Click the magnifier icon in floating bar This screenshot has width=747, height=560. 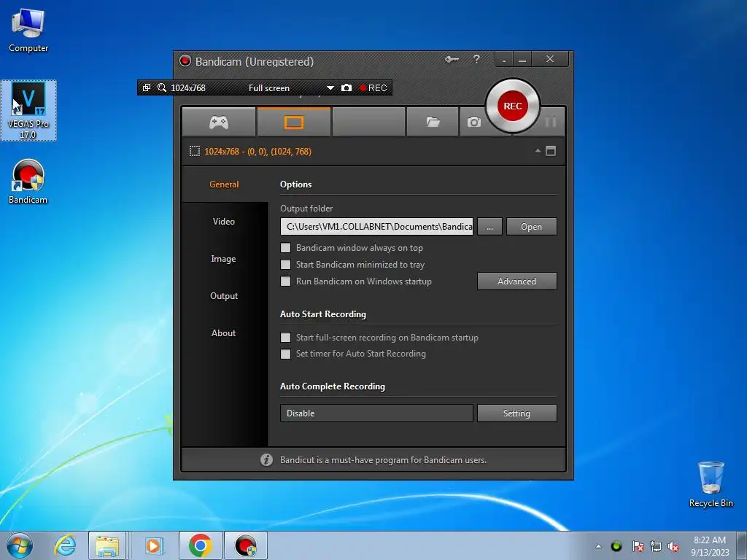pyautogui.click(x=162, y=87)
